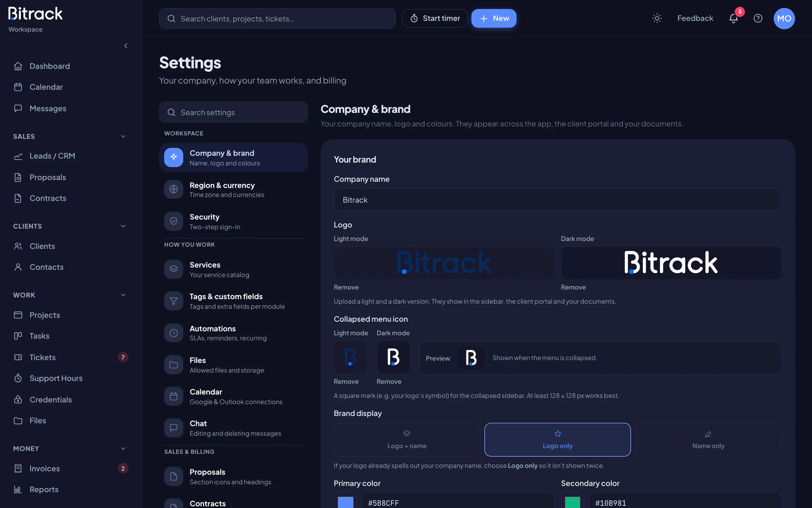Image resolution: width=812 pixels, height=508 pixels.
Task: Click the New button
Action: pyautogui.click(x=494, y=18)
